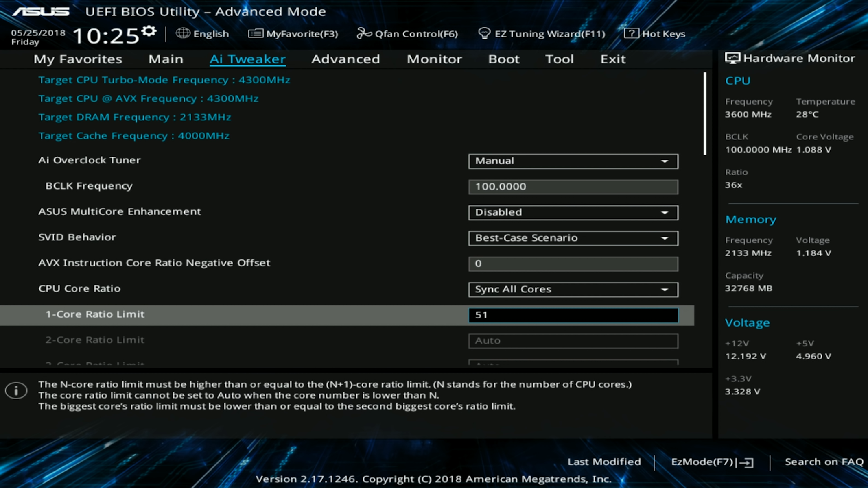The height and width of the screenshot is (488, 868).
Task: Open Qfan Control fan icon
Action: [364, 33]
